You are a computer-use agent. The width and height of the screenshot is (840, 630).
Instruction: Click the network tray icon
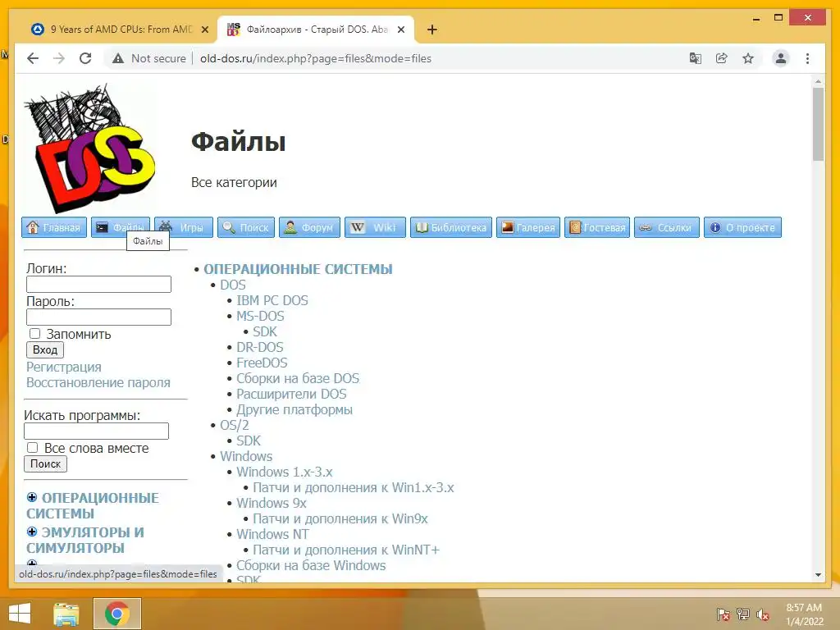pos(743,614)
